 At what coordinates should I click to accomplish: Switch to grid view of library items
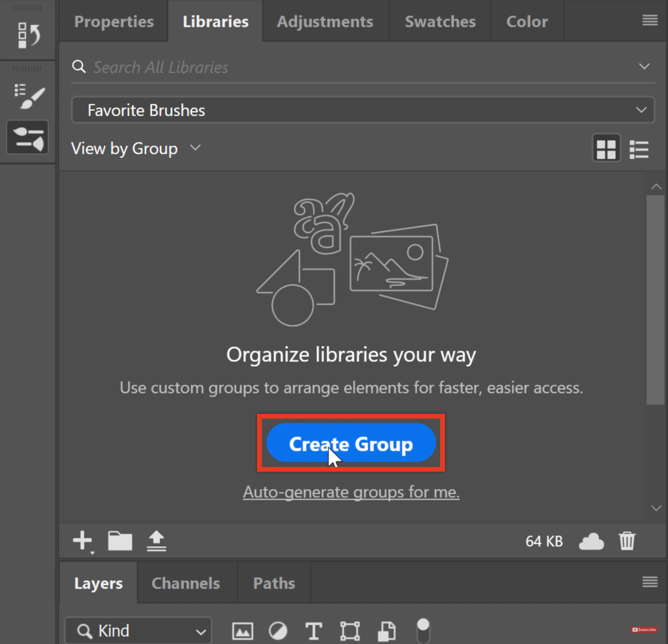[x=606, y=149]
